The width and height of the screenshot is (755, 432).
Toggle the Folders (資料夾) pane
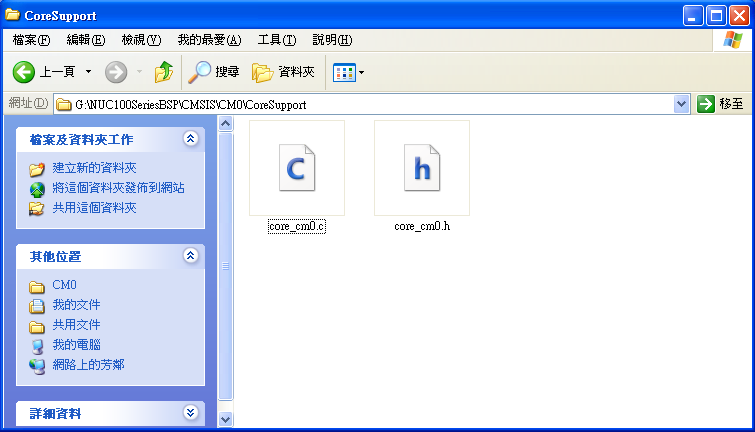(x=283, y=72)
